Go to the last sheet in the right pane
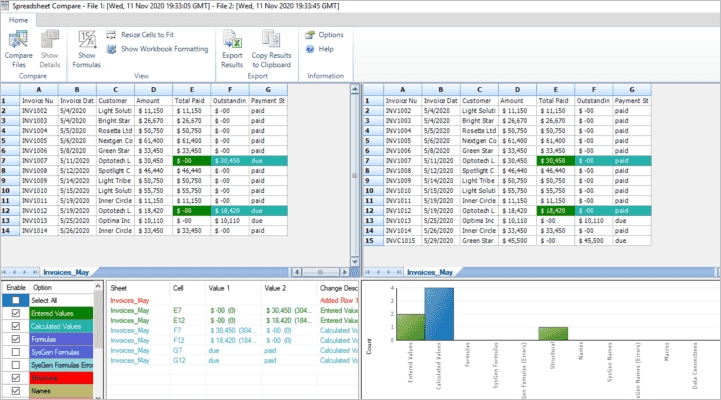Screen dimensions: 721x400 (399, 272)
